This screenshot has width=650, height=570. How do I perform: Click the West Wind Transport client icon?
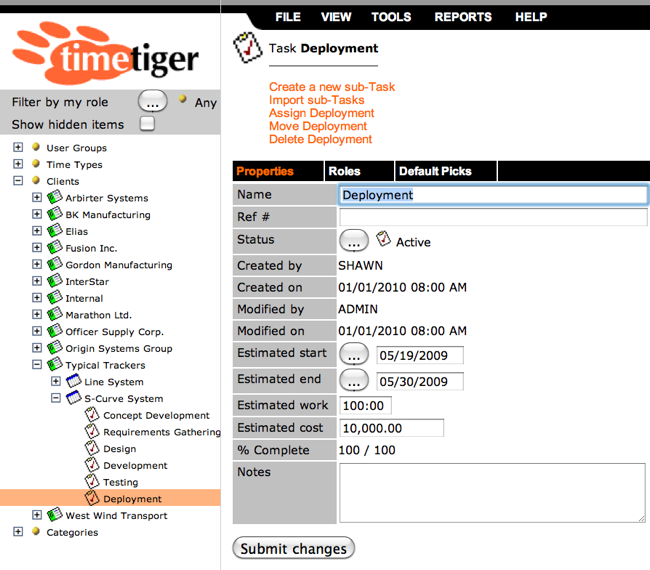[55, 514]
